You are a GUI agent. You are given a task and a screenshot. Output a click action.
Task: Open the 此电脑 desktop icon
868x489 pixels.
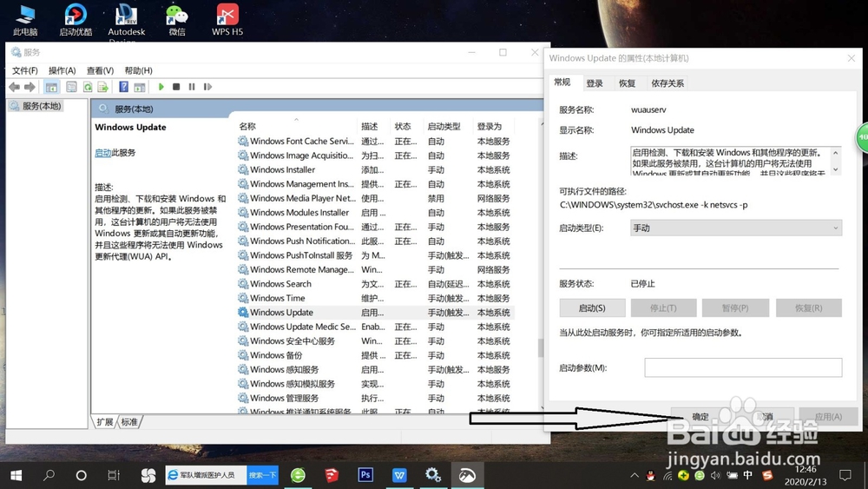click(x=25, y=20)
